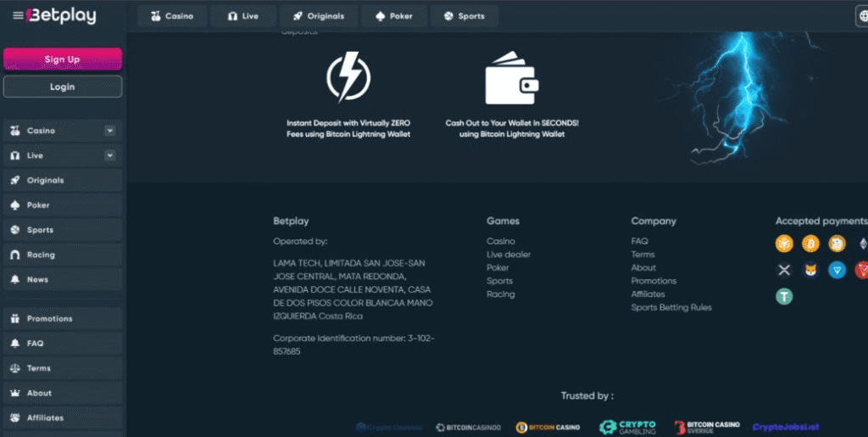Click the lightning bolt instant deposit icon
The width and height of the screenshot is (868, 437).
[x=348, y=78]
